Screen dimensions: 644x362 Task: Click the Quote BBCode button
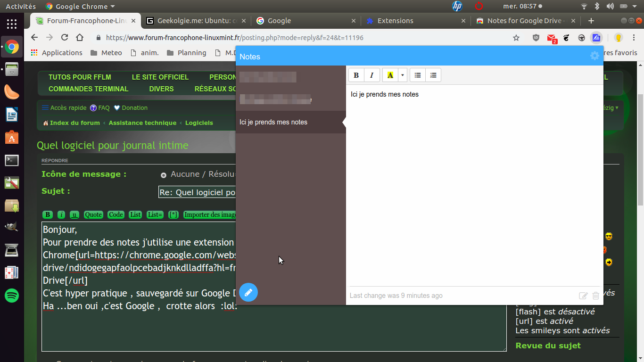93,215
